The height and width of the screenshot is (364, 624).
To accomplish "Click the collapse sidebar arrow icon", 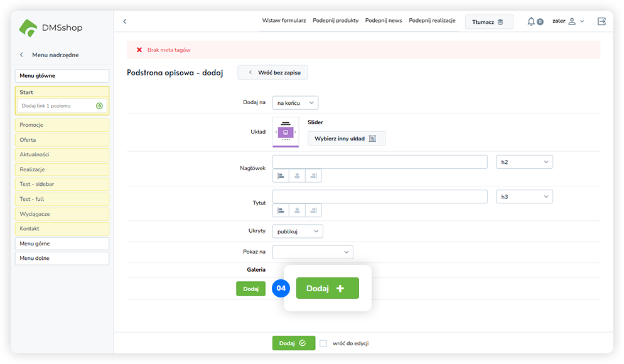I will (x=124, y=21).
